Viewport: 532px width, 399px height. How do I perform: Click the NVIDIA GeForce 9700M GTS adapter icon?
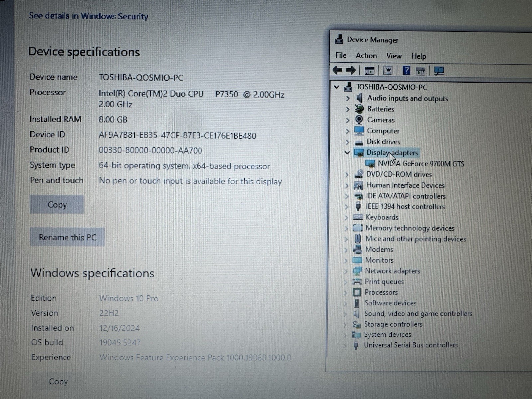pyautogui.click(x=370, y=163)
